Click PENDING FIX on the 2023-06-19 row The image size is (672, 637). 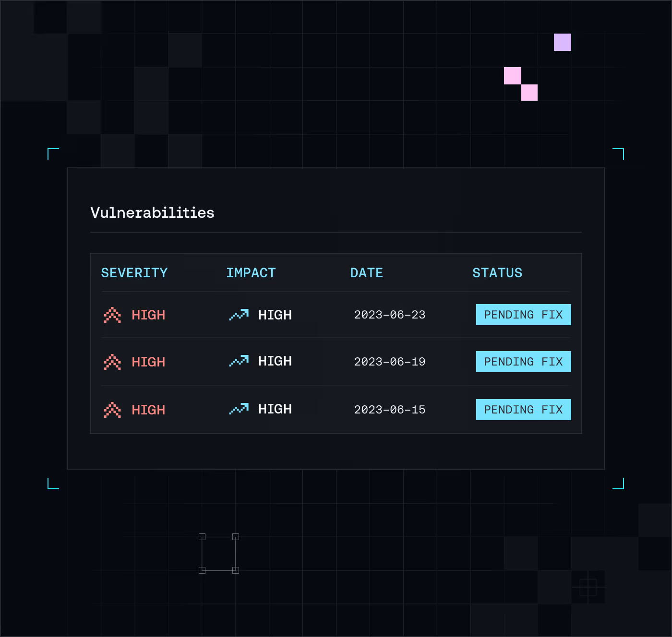point(523,362)
